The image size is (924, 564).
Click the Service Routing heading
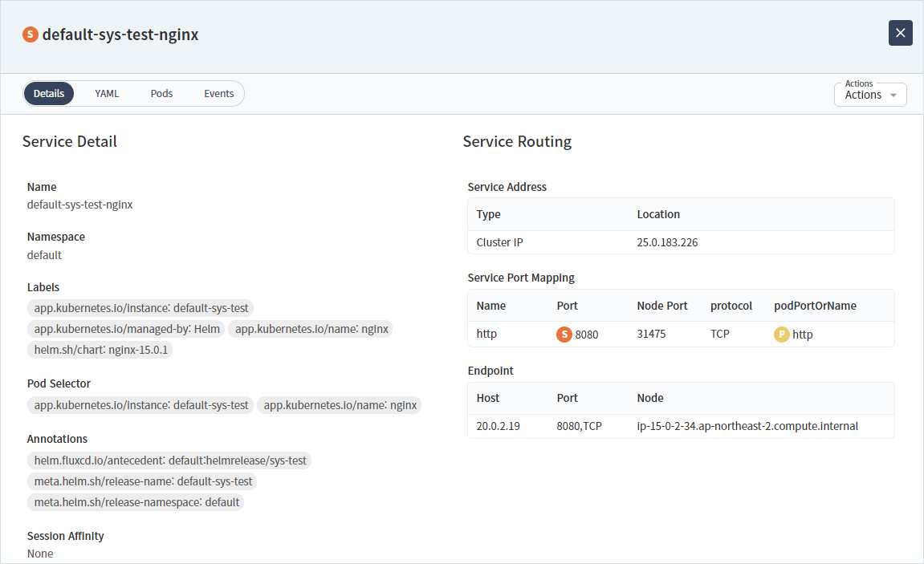517,141
